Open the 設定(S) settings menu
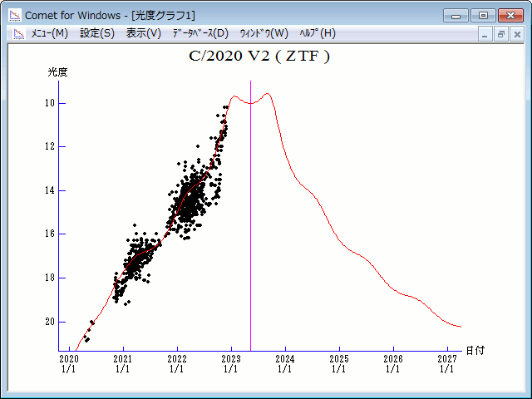The width and height of the screenshot is (532, 399). point(97,33)
